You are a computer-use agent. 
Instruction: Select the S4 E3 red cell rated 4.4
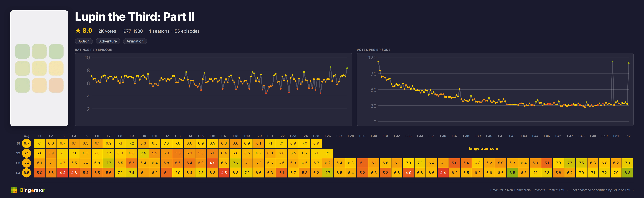point(63,173)
